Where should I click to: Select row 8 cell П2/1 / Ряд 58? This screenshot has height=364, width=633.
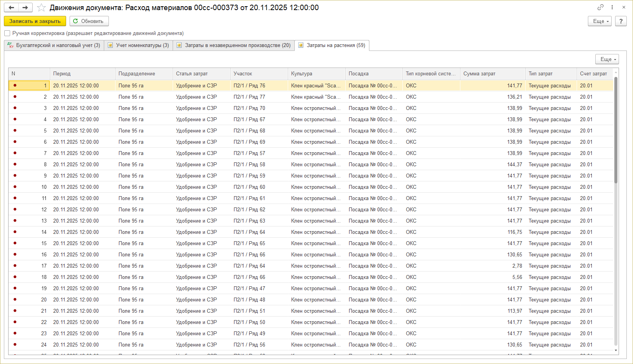pyautogui.click(x=249, y=164)
